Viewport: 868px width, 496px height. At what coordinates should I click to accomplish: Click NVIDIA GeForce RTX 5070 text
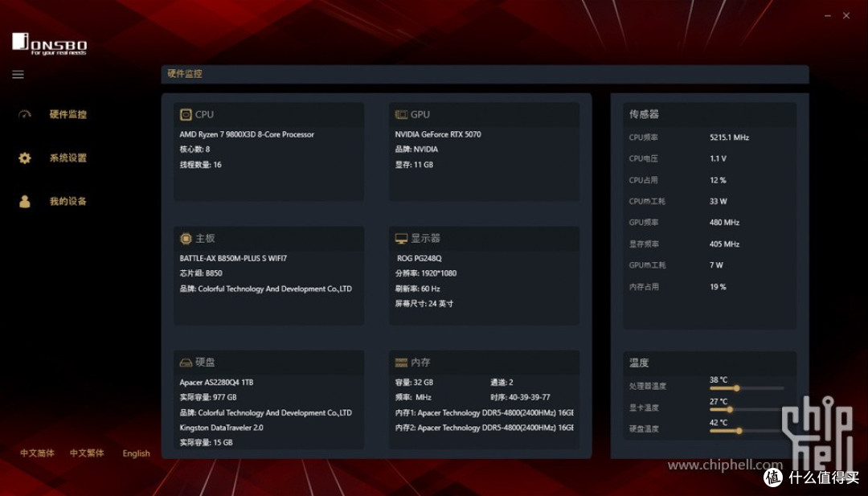(x=438, y=134)
